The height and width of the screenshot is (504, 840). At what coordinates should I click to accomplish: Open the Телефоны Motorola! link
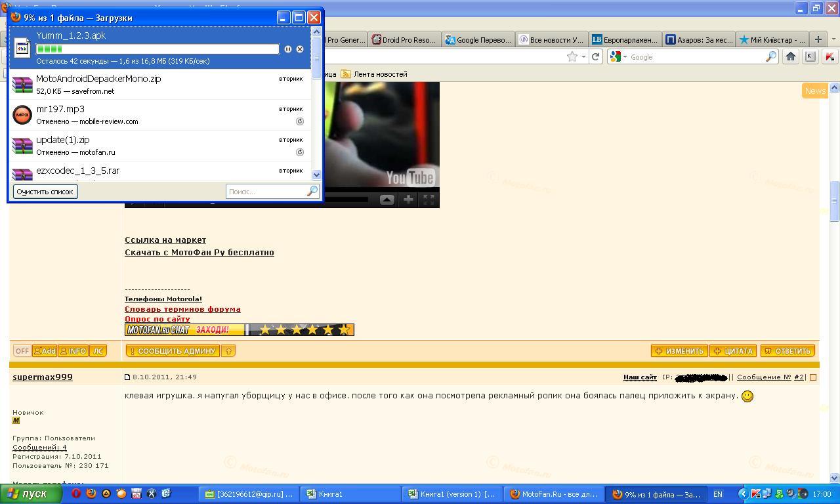click(163, 299)
